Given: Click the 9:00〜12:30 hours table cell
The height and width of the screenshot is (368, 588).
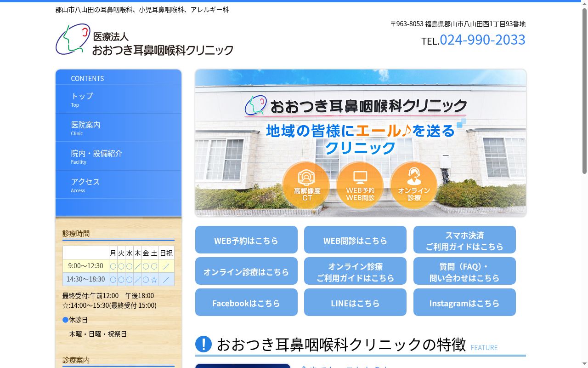Looking at the screenshot, I should click(86, 266).
